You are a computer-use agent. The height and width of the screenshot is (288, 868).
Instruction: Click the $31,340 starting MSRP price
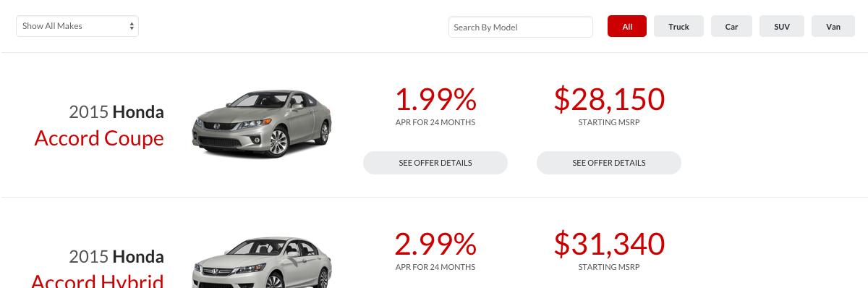pyautogui.click(x=609, y=244)
